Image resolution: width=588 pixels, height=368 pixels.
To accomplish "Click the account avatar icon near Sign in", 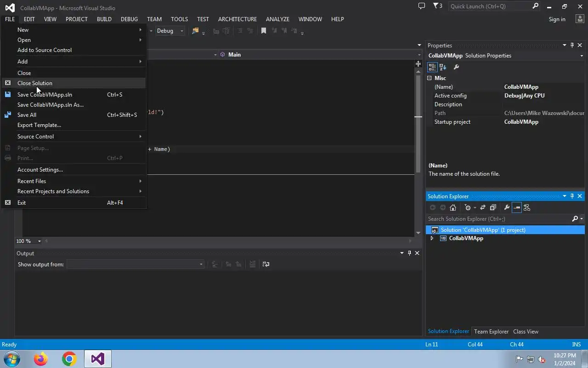I will point(579,19).
